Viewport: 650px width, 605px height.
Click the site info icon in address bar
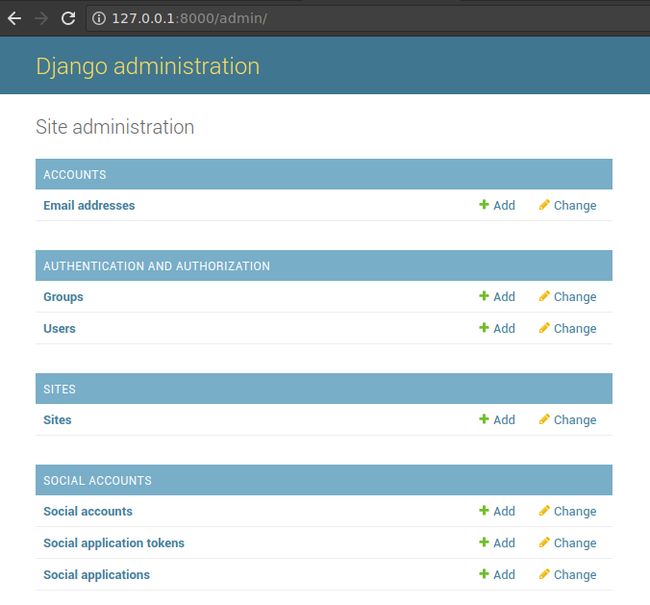pos(99,18)
